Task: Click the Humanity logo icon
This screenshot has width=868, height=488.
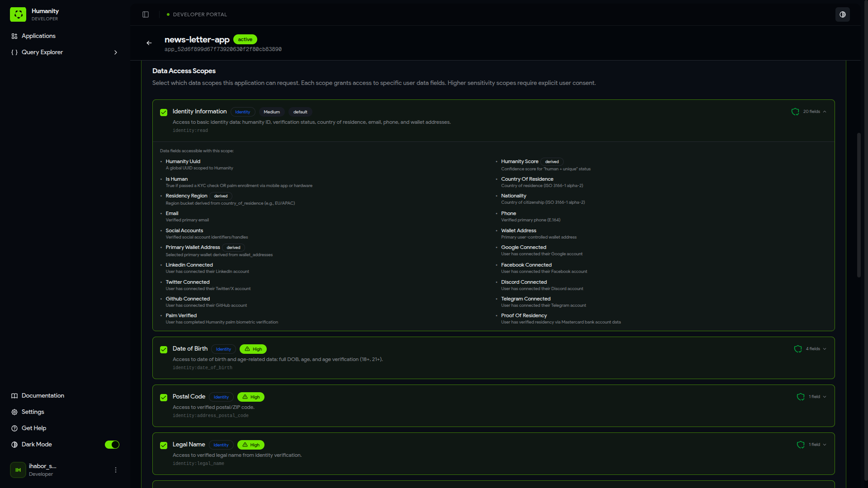Action: tap(18, 14)
